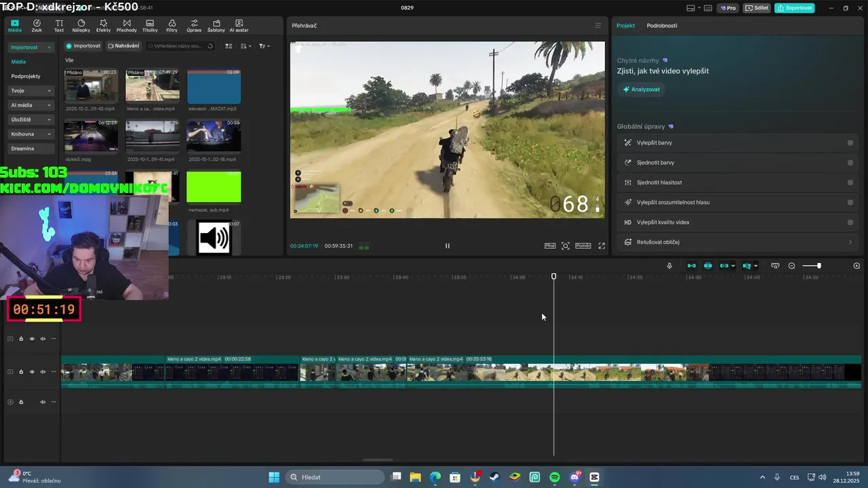Open the Zvuk audio section

click(37, 26)
